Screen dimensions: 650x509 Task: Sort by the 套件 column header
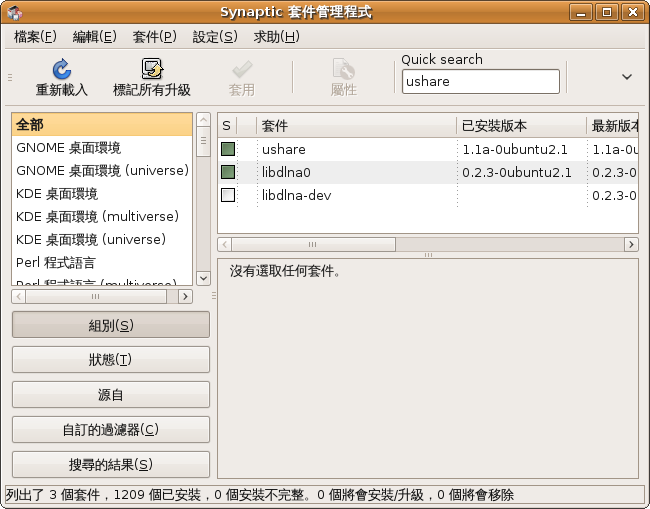pos(357,125)
